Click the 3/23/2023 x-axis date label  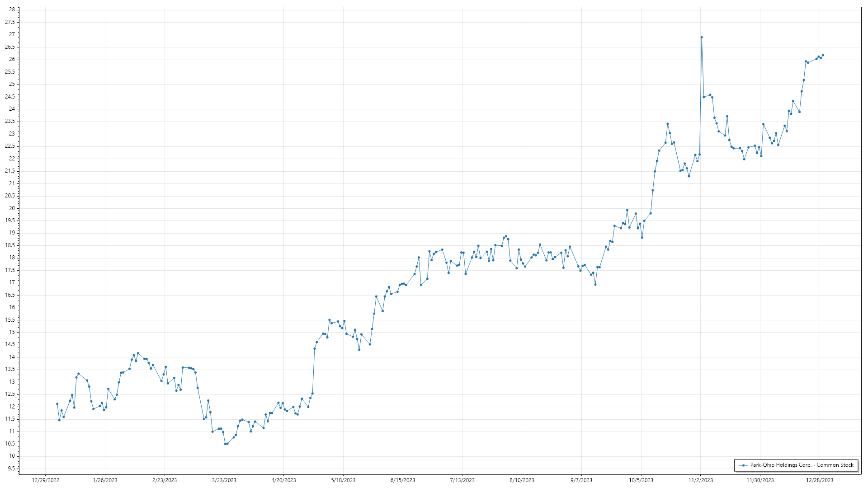pos(224,480)
